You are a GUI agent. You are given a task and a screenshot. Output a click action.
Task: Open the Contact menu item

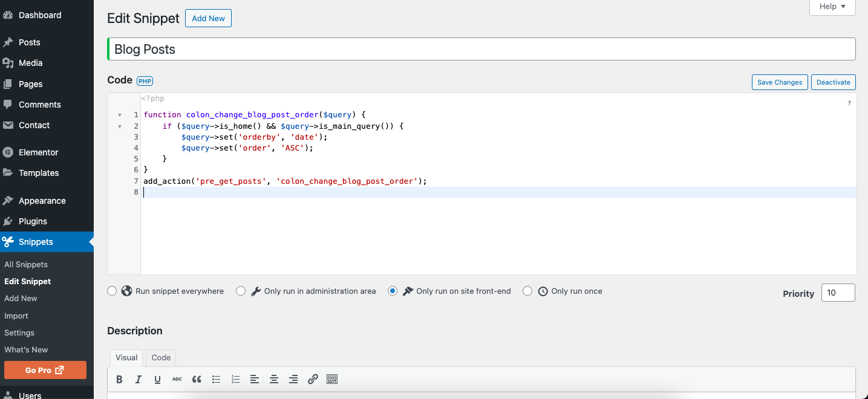click(x=34, y=125)
